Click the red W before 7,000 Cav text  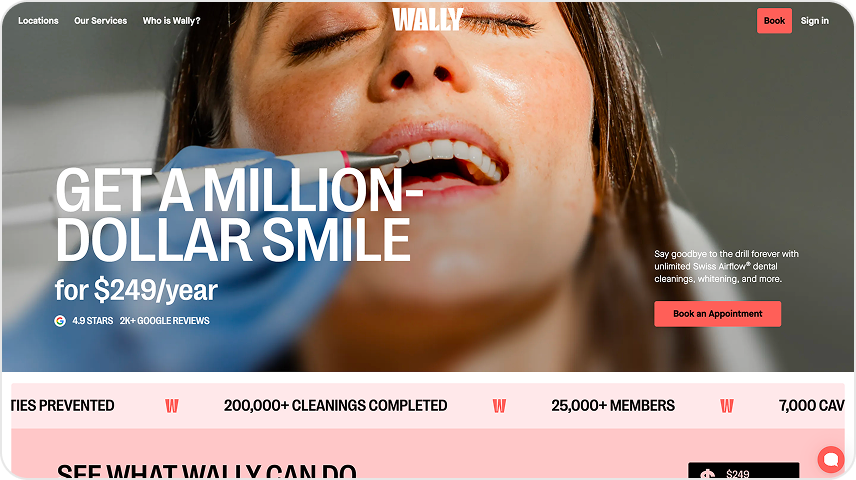coord(727,406)
